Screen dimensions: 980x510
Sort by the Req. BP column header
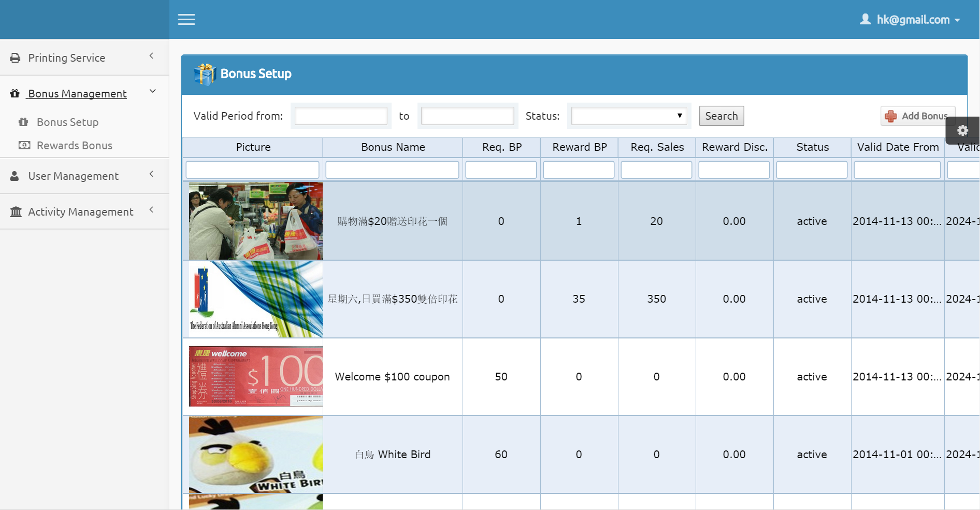coord(501,147)
